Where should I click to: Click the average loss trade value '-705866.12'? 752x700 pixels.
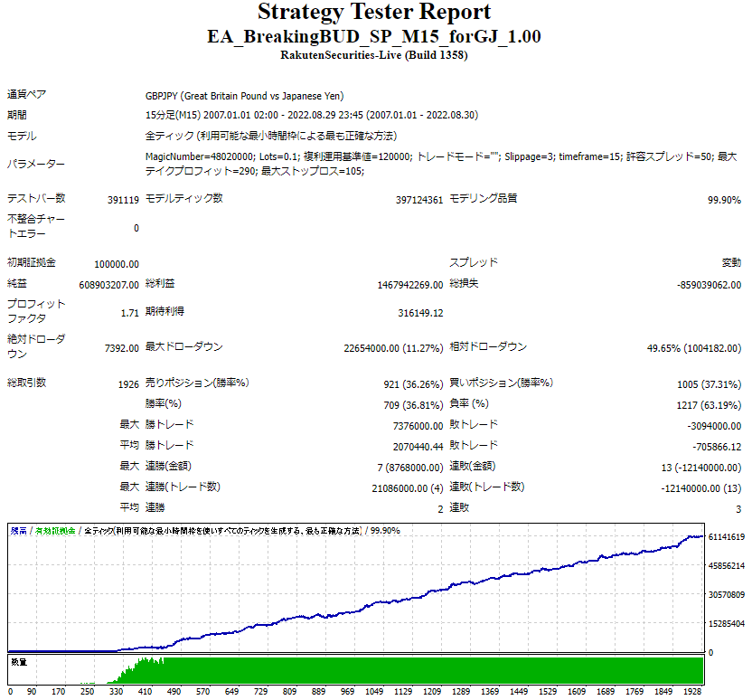point(717,447)
